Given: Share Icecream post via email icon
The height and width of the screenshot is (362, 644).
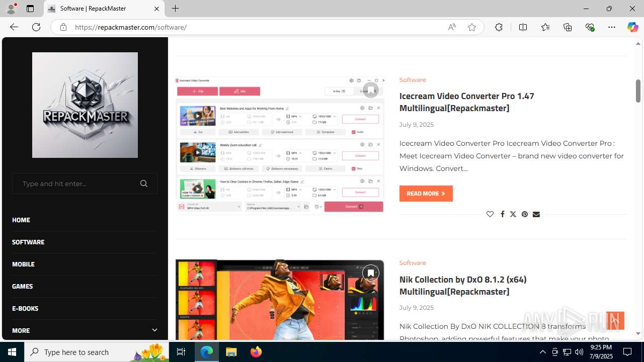Looking at the screenshot, I should [536, 214].
